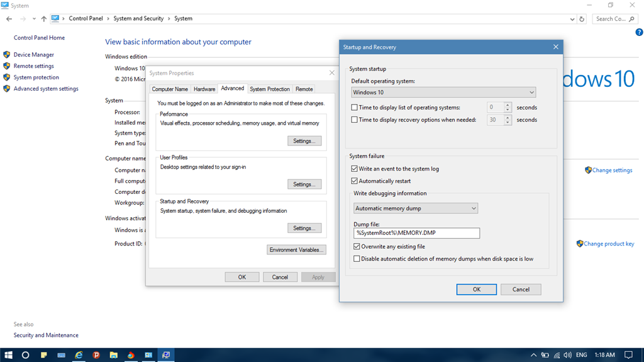Viewport: 644px width, 362px height.
Task: Open Environment Variables button
Action: 296,250
